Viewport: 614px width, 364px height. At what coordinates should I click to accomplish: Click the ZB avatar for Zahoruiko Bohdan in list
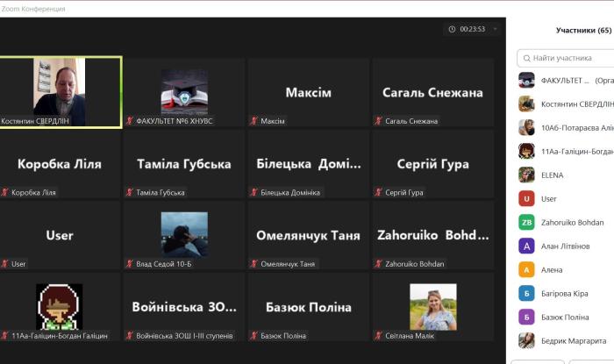pyautogui.click(x=526, y=222)
